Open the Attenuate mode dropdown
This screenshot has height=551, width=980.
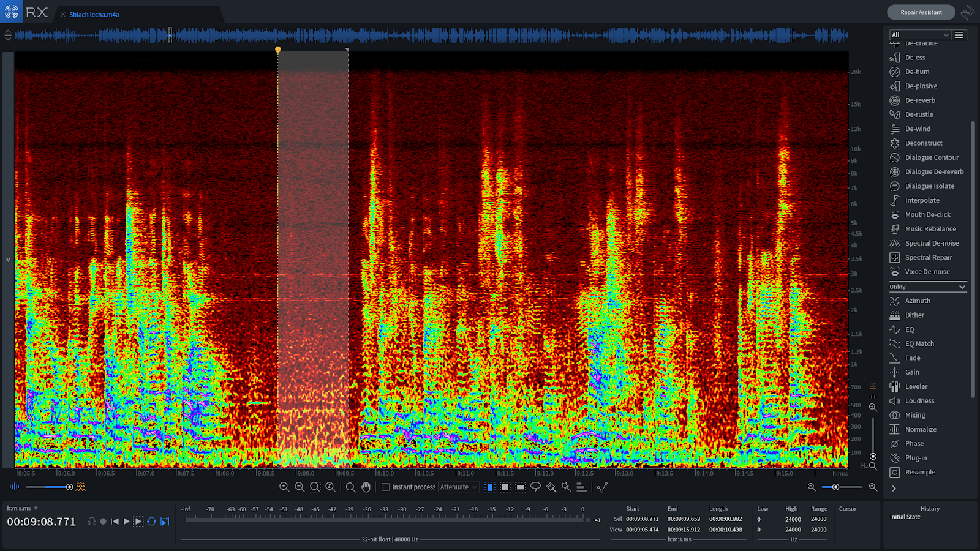pos(459,487)
